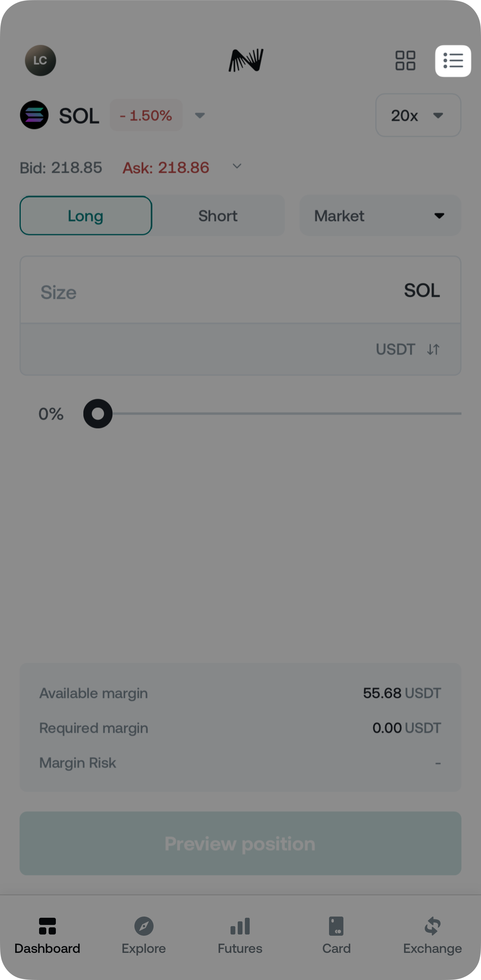Tap the app logo at top center

tap(246, 60)
